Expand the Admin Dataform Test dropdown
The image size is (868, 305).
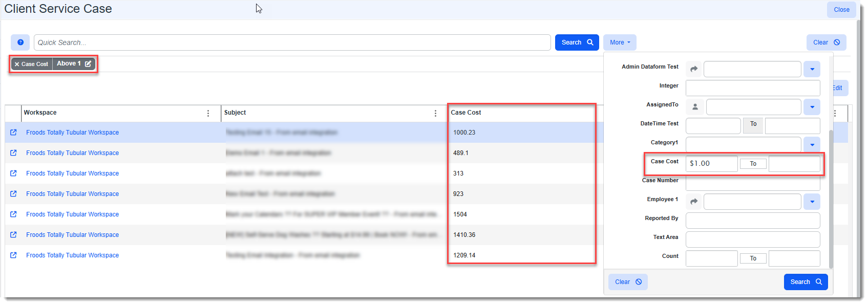pyautogui.click(x=812, y=69)
